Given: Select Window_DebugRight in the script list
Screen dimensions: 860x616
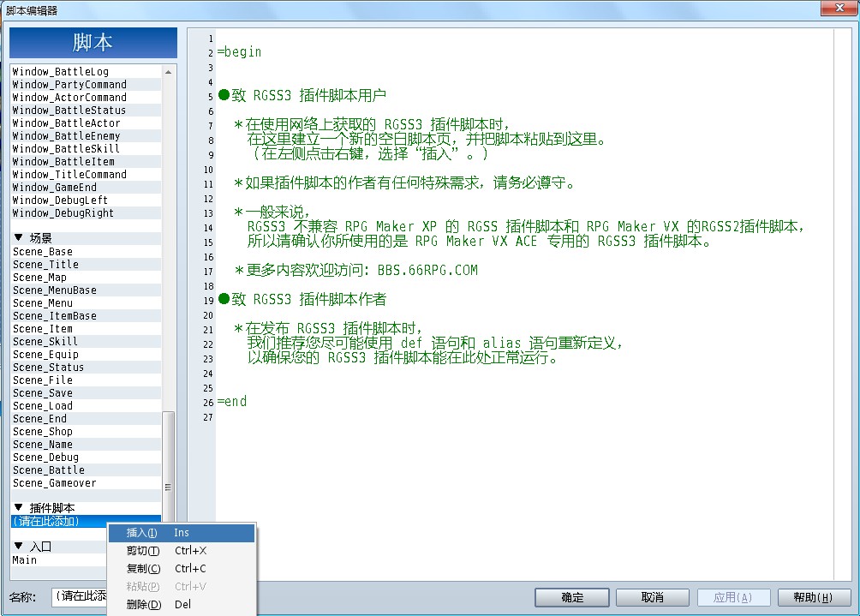Looking at the screenshot, I should pyautogui.click(x=87, y=212).
